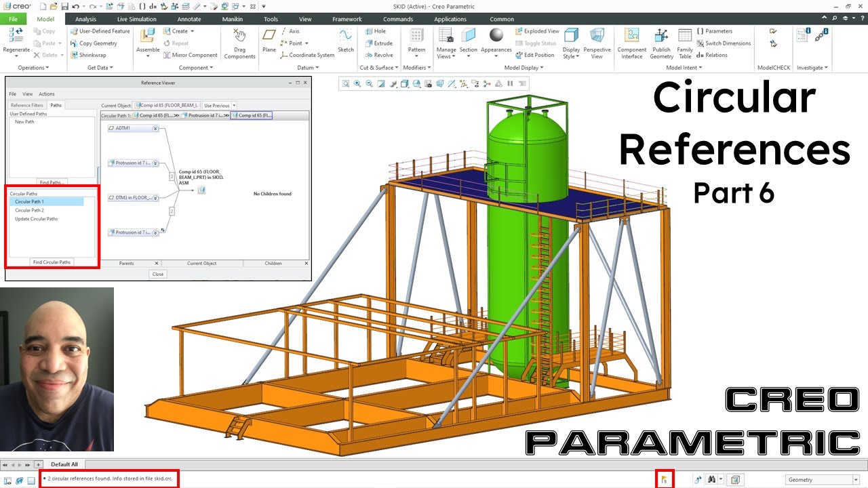Expand the Cut & Surface group dropdown

pos(379,68)
